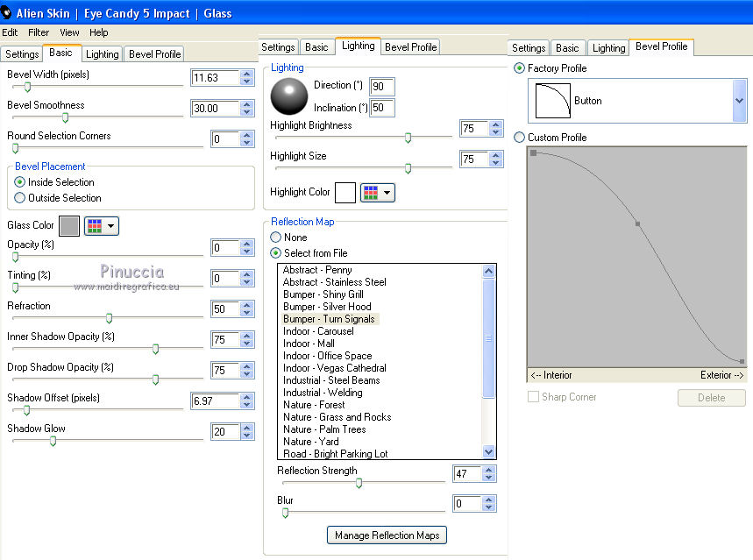Expand the Factory Profile dropdown list
The image size is (753, 560).
coord(739,101)
